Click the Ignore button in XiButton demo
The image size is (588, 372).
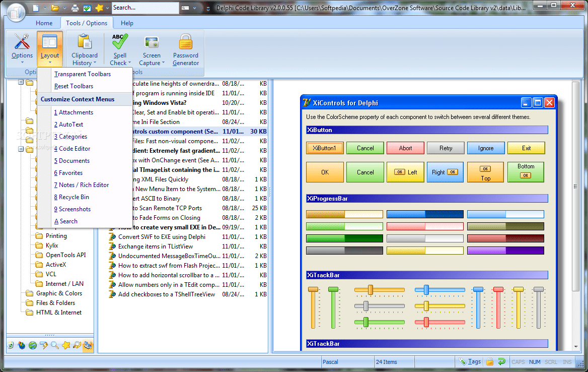485,148
